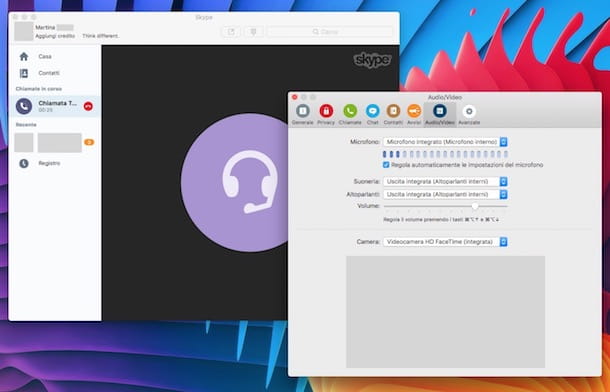The height and width of the screenshot is (392, 610).
Task: Open the Suoneria output dropdown
Action: (445, 182)
